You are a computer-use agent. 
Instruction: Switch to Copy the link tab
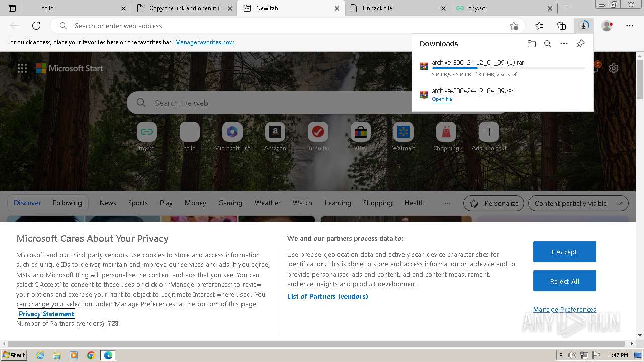tap(185, 8)
